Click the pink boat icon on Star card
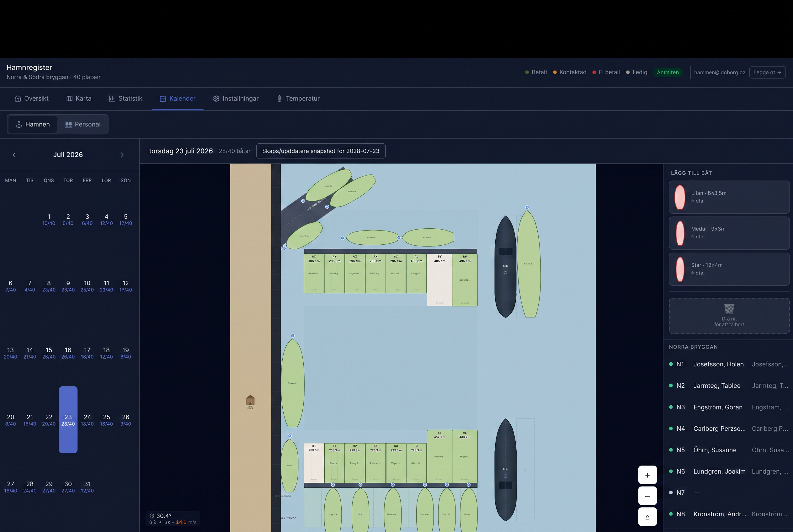 point(680,269)
